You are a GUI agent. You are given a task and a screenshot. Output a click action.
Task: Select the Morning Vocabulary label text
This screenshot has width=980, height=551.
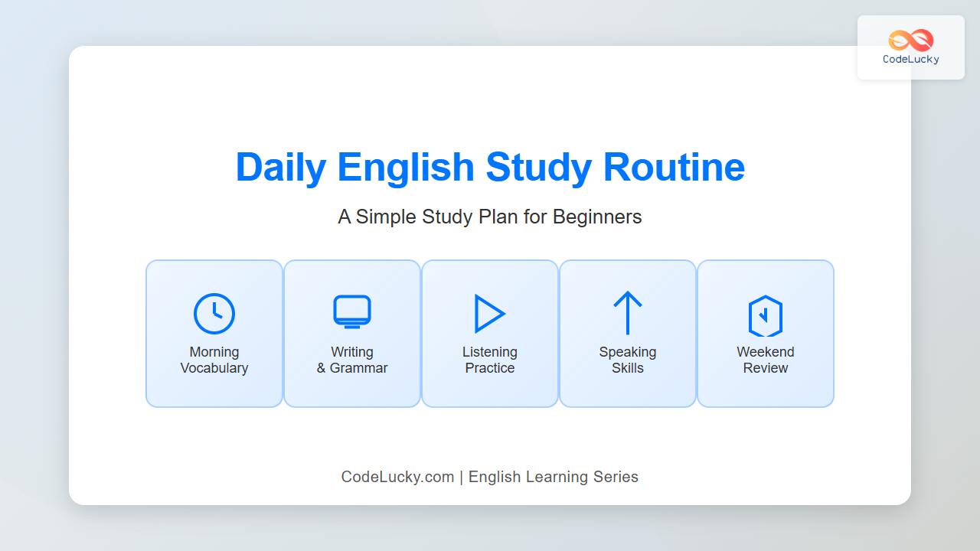(214, 360)
